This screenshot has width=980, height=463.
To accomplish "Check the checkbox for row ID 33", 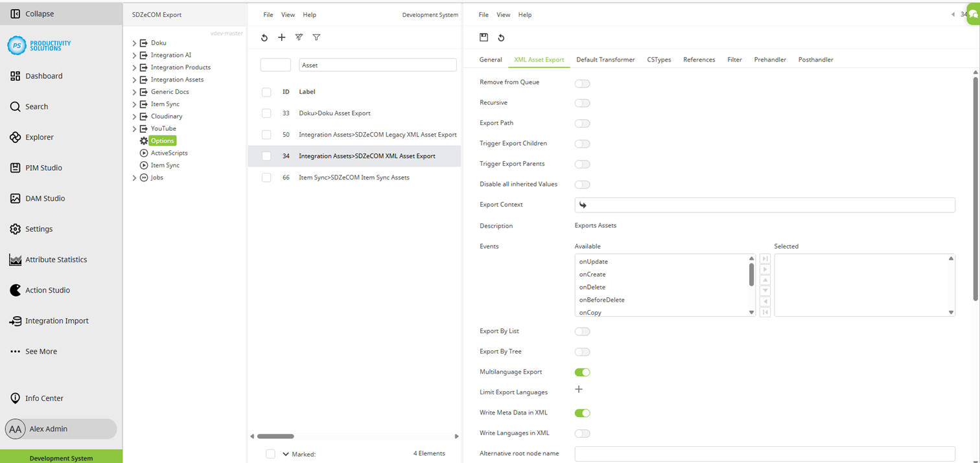I will tap(266, 113).
